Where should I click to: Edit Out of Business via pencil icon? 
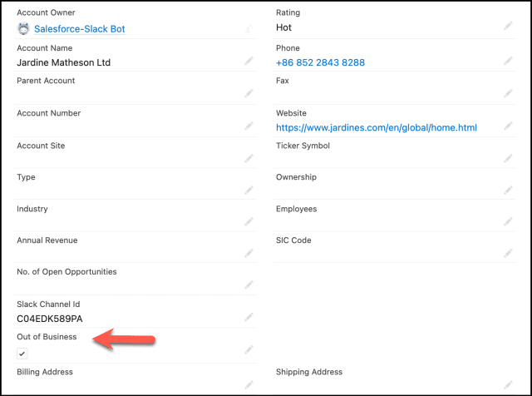pos(249,351)
